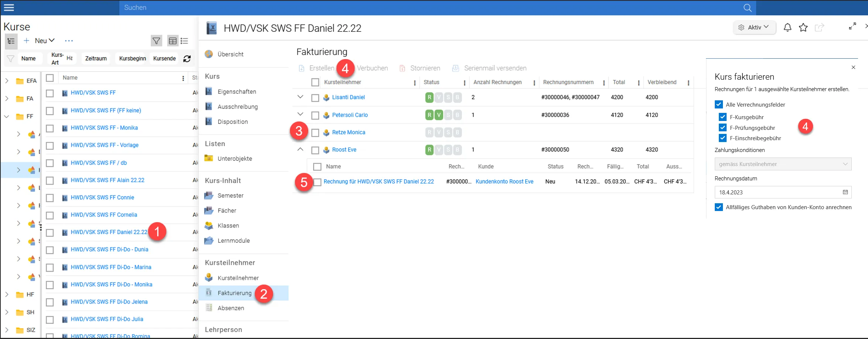Open the Rechnungsdatum calendar picker

(845, 192)
